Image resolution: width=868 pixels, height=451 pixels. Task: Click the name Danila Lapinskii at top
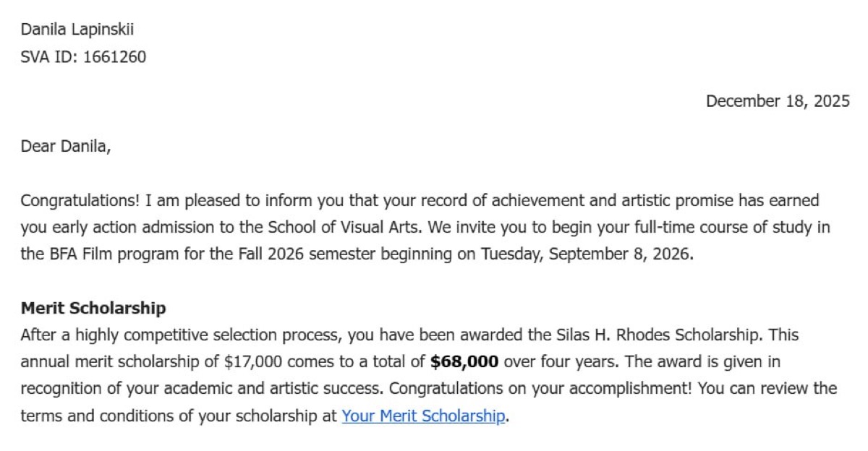(77, 30)
